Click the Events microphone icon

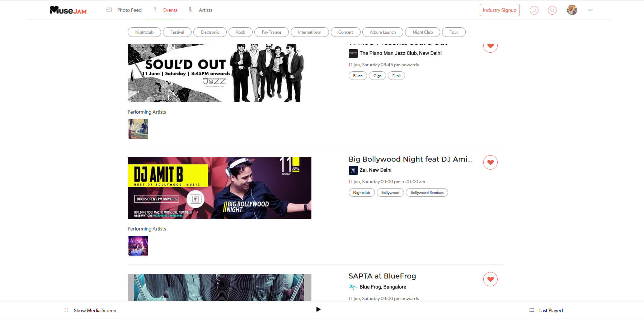coord(155,10)
